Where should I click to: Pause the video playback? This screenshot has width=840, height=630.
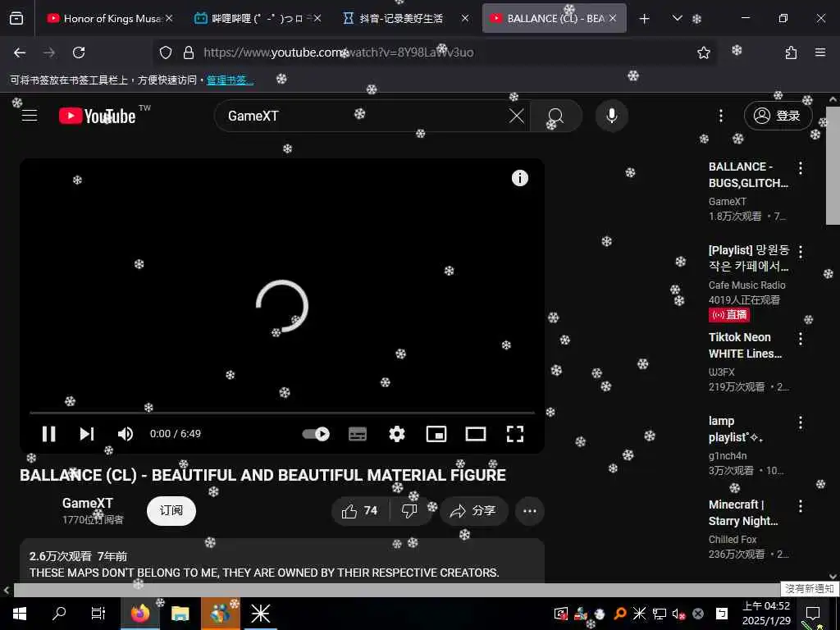click(48, 433)
